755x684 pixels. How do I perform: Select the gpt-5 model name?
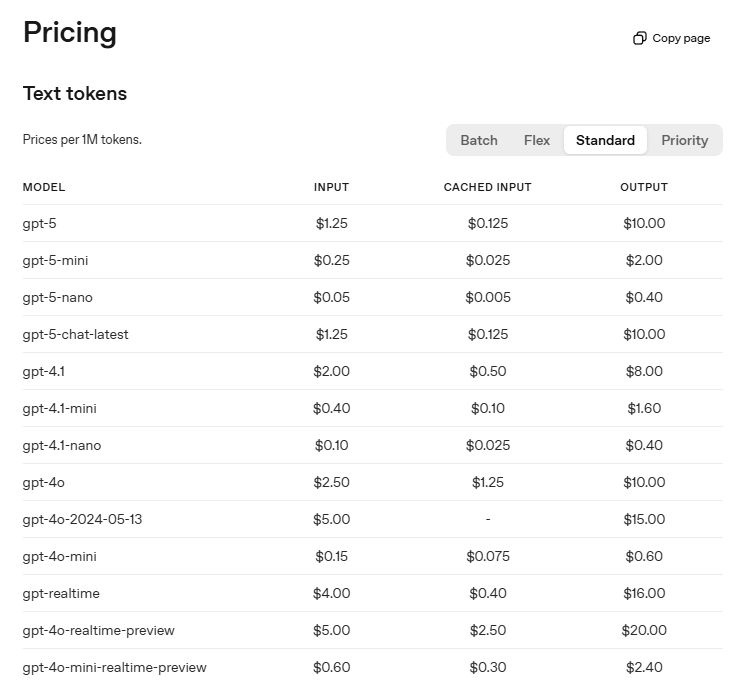coord(40,224)
